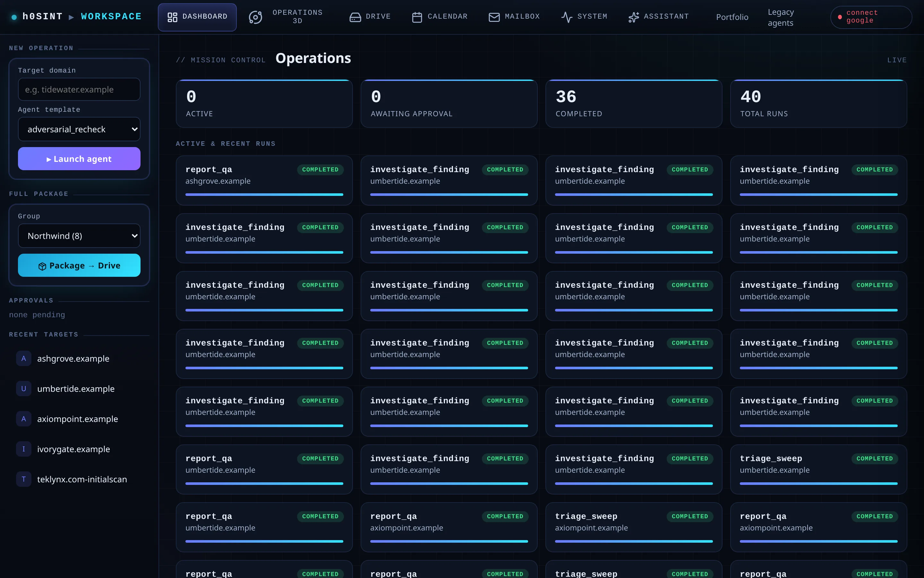Open the triage_sweep umbertide.example run card

[819, 469]
